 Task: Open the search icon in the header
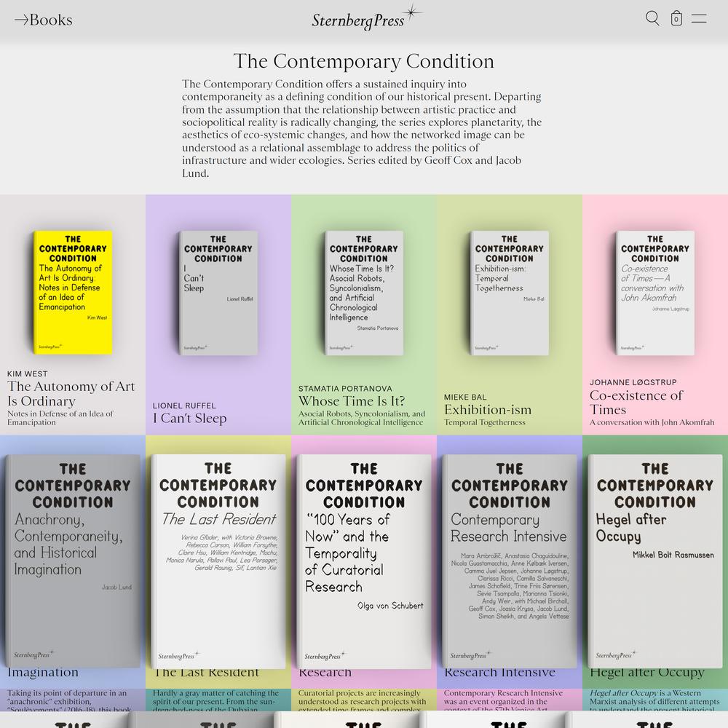pos(652,19)
